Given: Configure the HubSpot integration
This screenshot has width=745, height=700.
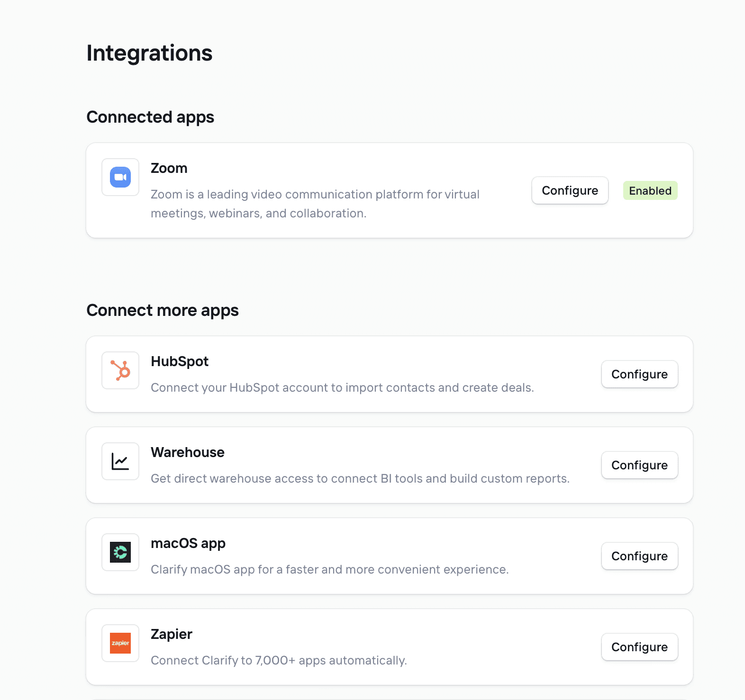Looking at the screenshot, I should point(639,374).
